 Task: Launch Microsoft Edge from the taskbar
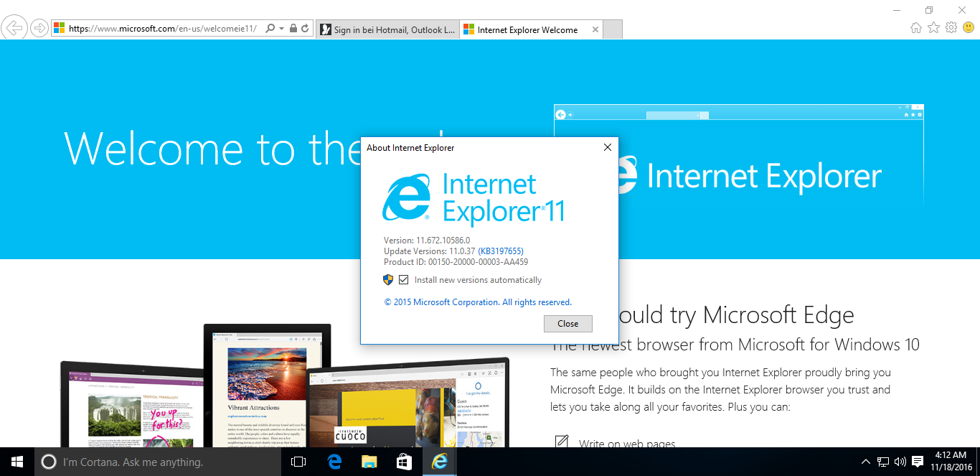click(x=334, y=462)
